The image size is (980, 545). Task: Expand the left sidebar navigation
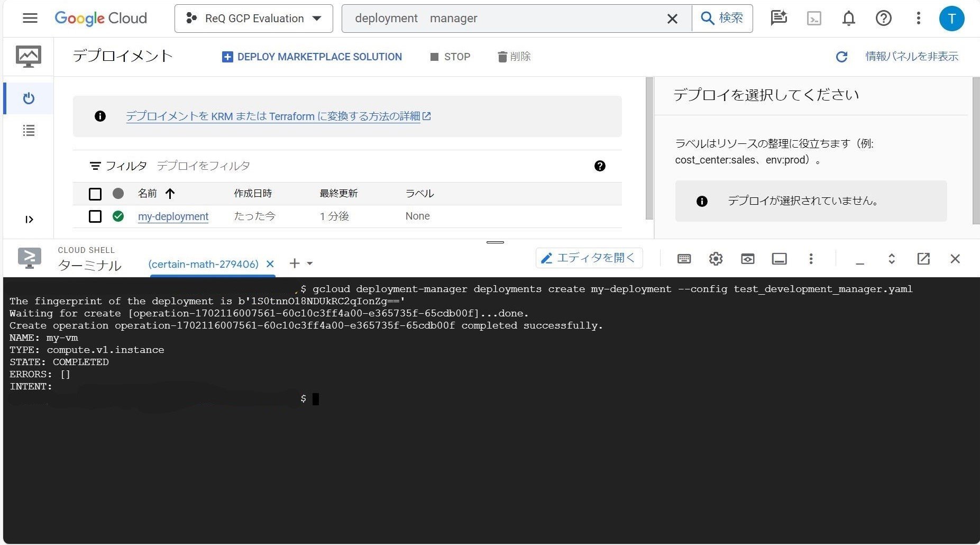tap(29, 220)
